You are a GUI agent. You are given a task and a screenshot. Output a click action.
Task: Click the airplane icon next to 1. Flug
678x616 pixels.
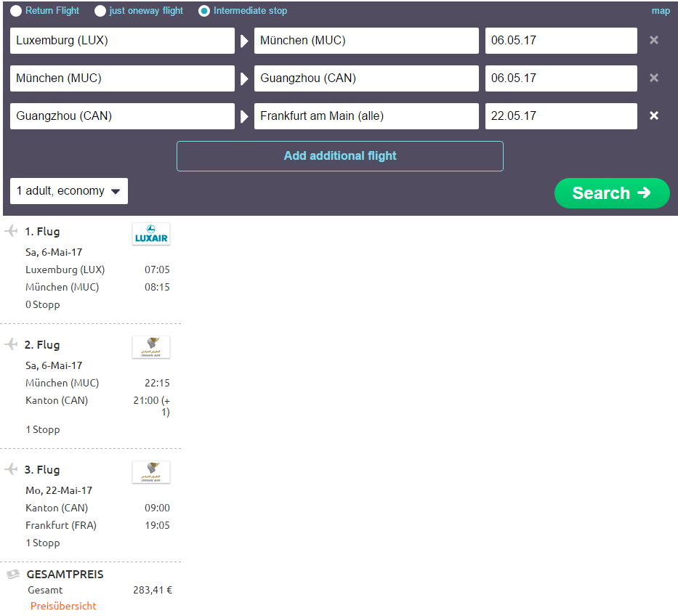pos(11,231)
